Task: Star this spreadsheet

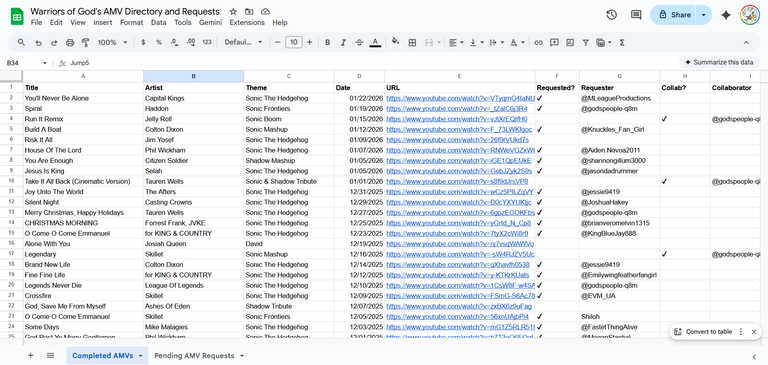Action: (233, 12)
